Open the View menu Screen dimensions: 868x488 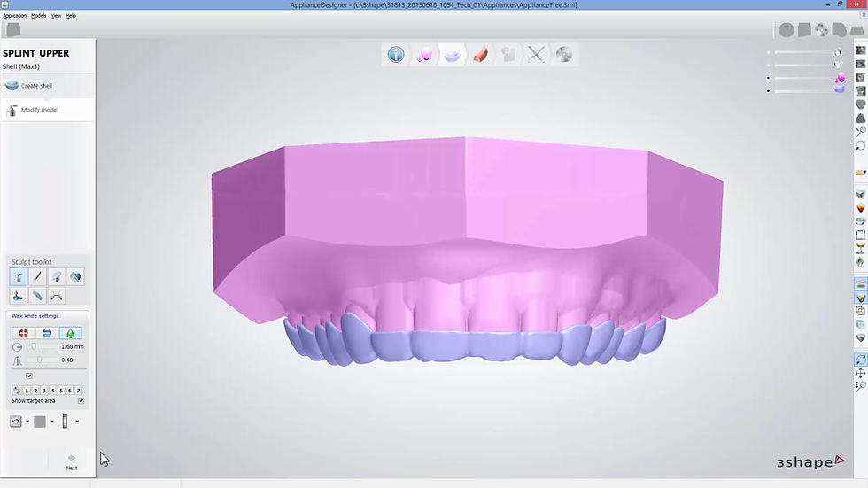click(x=56, y=15)
